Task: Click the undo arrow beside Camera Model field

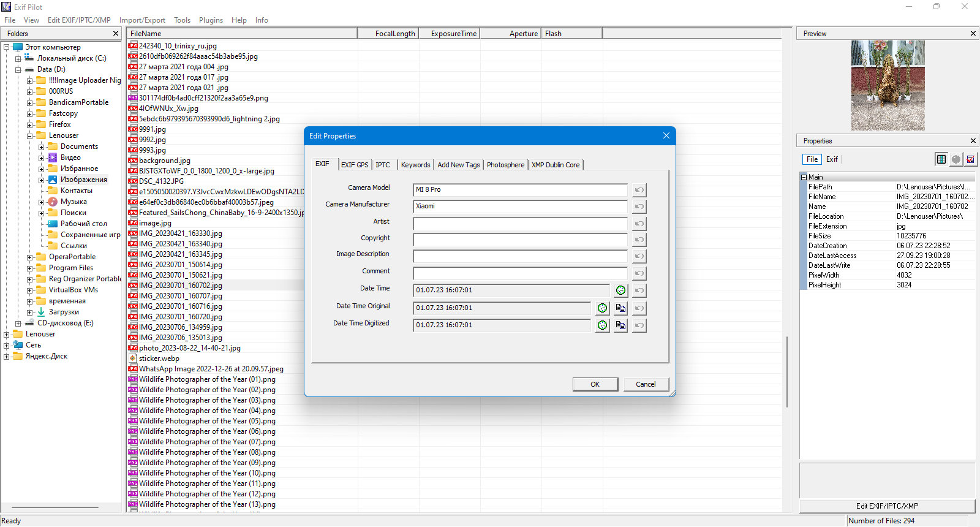Action: pyautogui.click(x=639, y=190)
